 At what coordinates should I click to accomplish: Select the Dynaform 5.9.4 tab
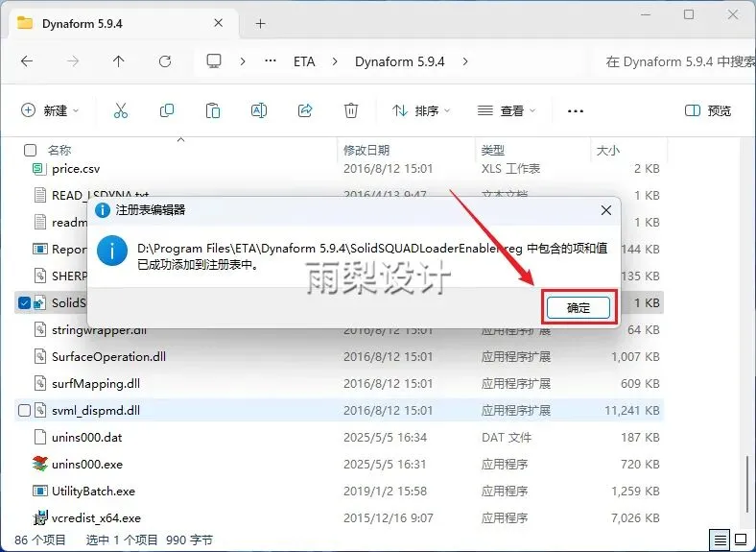tap(124, 23)
